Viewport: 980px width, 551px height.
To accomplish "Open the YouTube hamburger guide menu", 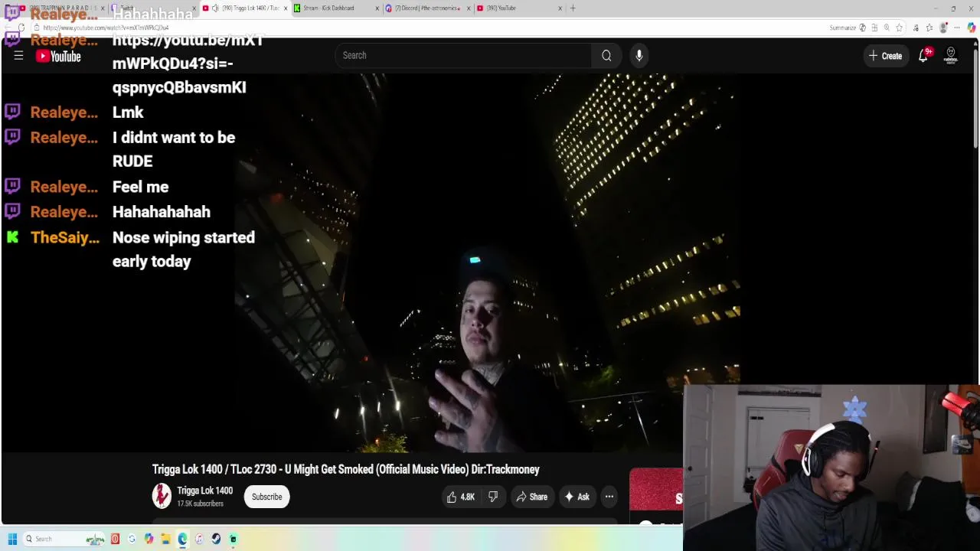I will (18, 56).
